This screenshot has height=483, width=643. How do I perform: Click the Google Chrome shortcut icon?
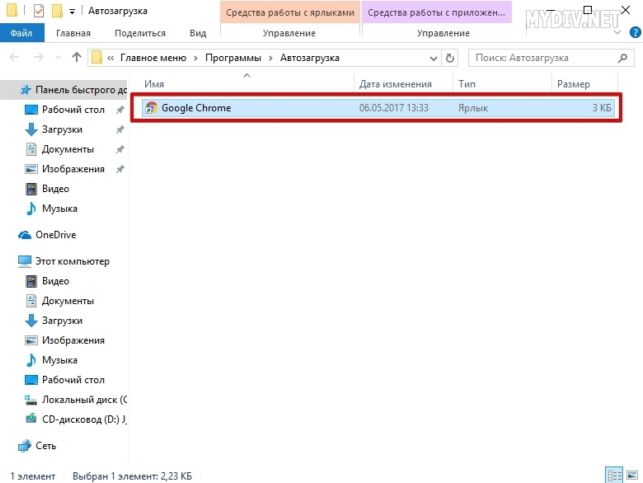[151, 108]
